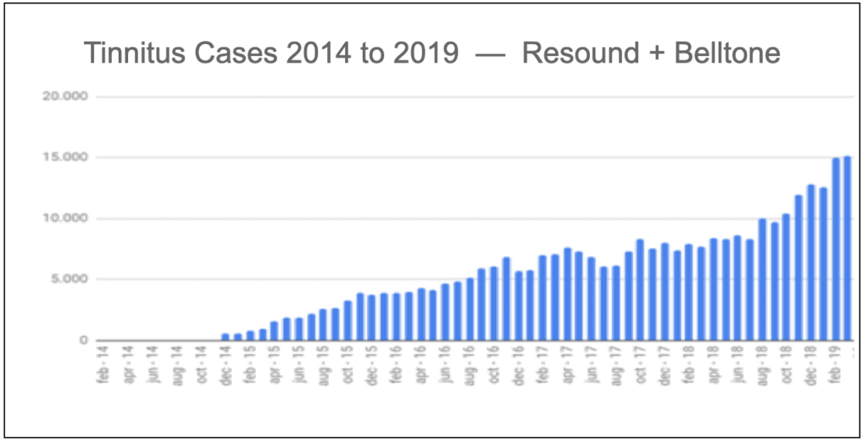Select the blue bar above feb-19
The image size is (868, 442).
click(x=836, y=249)
